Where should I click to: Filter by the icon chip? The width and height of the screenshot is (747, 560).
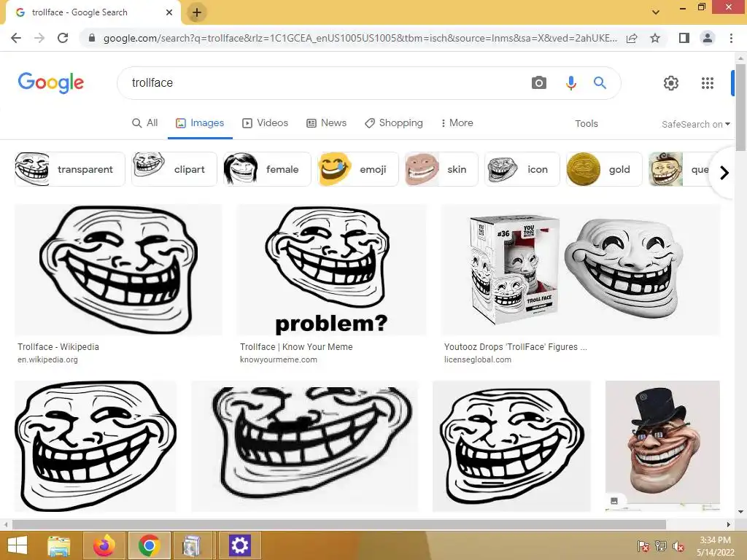coord(522,169)
